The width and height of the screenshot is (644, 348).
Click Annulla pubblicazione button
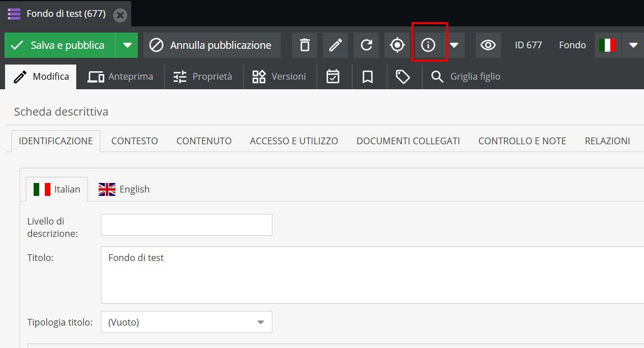[x=212, y=45]
